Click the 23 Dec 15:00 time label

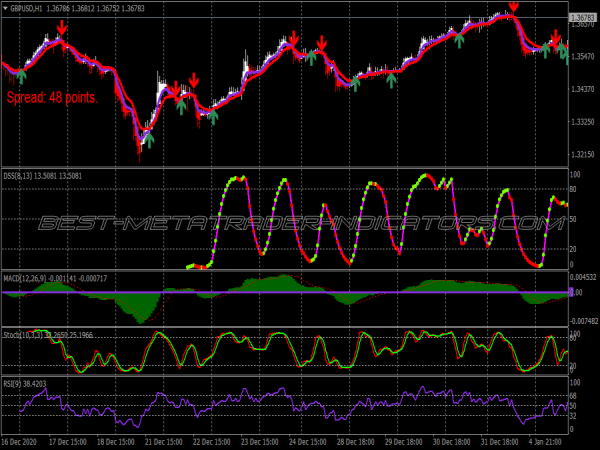click(x=259, y=442)
